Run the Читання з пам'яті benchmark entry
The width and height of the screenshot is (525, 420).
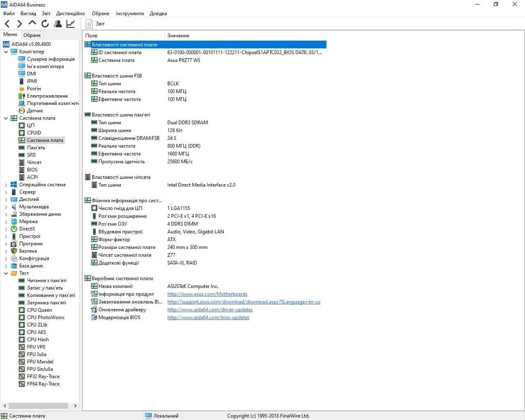point(43,280)
